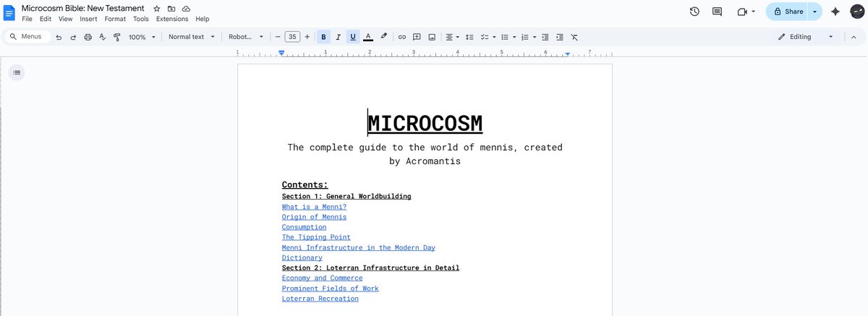Click the document title 'Microcosm Bible: New Testament'

85,8
